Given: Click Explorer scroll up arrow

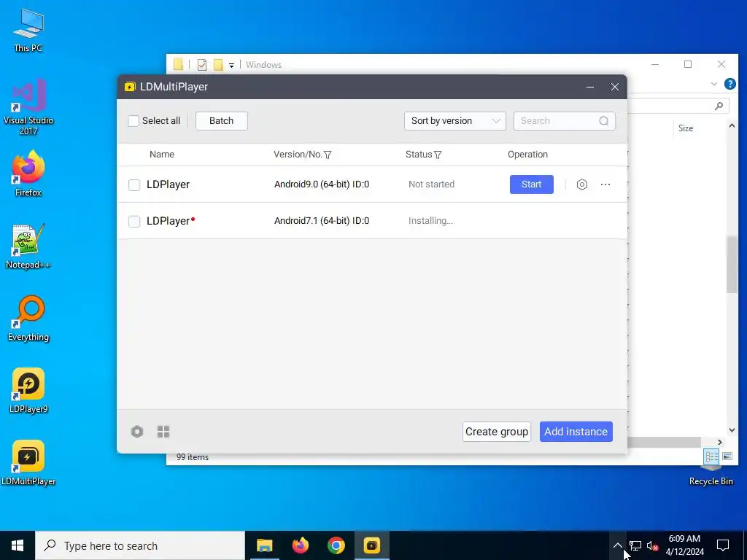Looking at the screenshot, I should 732,125.
